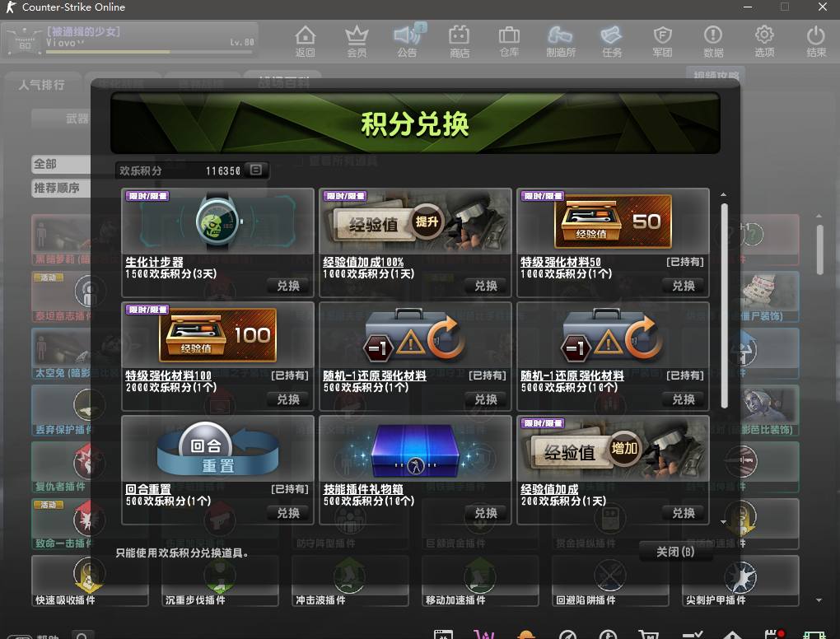
Task: Open the 公告 announcements megaphone icon
Action: point(408,41)
